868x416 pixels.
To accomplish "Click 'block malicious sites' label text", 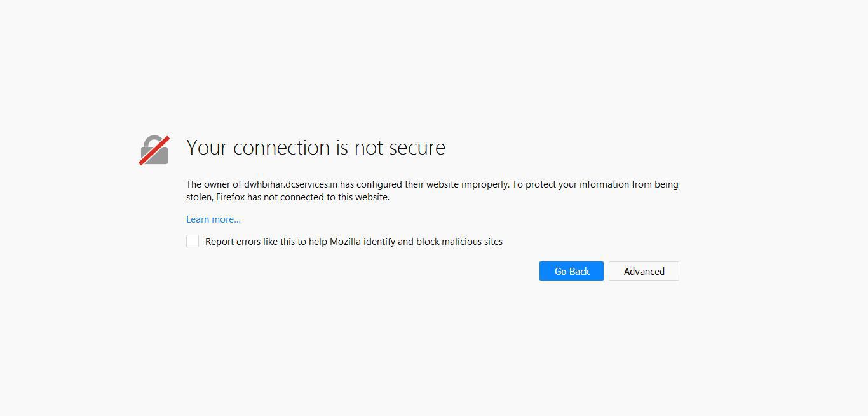I will pos(459,242).
